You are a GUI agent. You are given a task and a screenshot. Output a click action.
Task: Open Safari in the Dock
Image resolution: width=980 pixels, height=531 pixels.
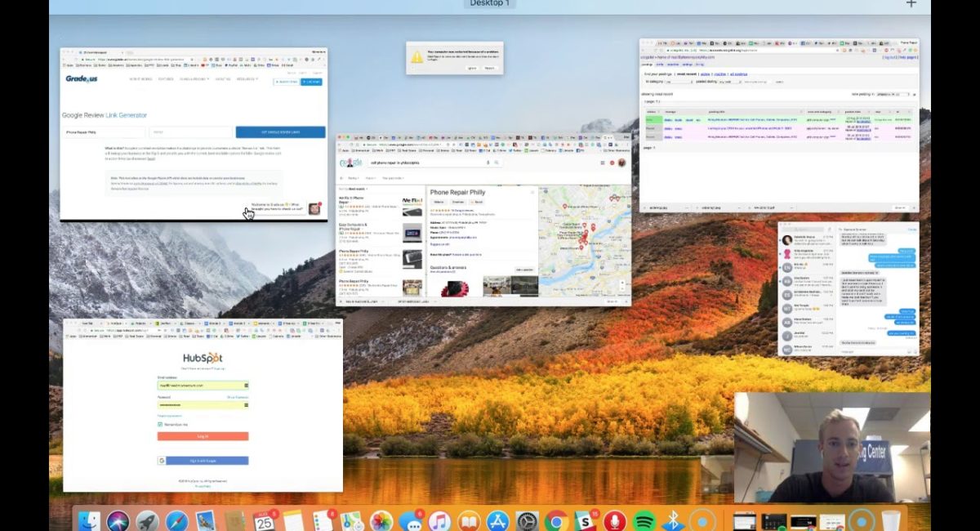[176, 520]
